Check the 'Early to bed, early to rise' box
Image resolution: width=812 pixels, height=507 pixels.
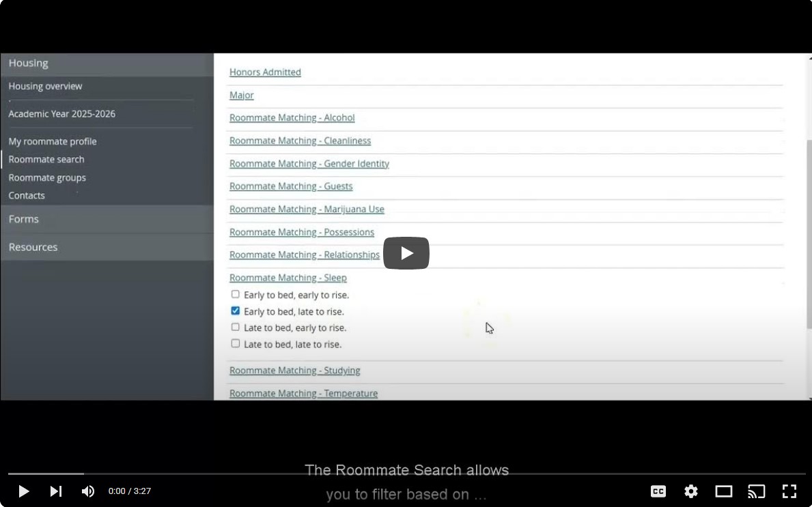pos(236,295)
